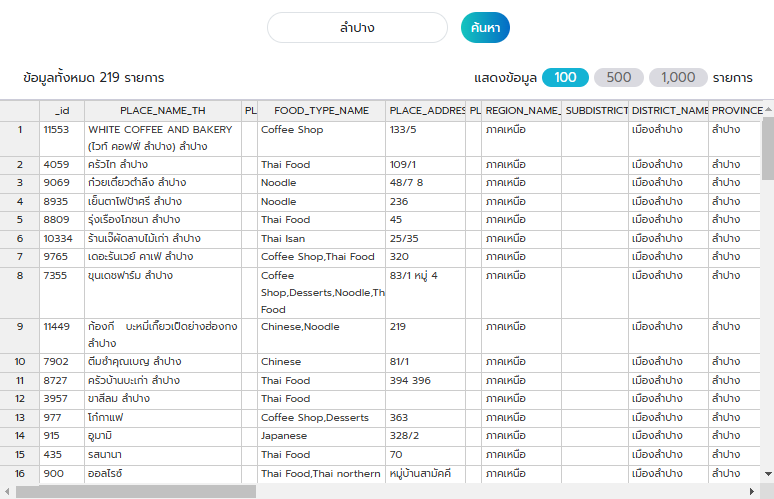The height and width of the screenshot is (499, 774).
Task: Select the REGION_NAME column header
Action: coord(521,110)
